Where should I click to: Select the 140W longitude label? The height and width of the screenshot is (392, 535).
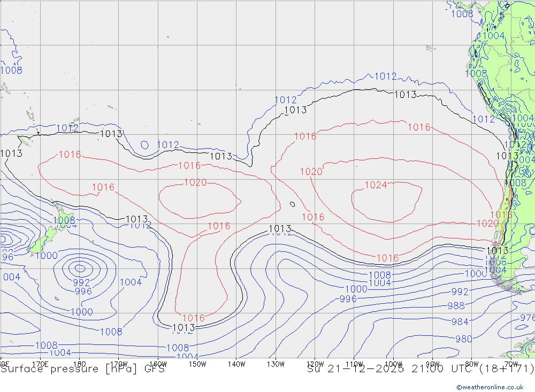pos(236,364)
